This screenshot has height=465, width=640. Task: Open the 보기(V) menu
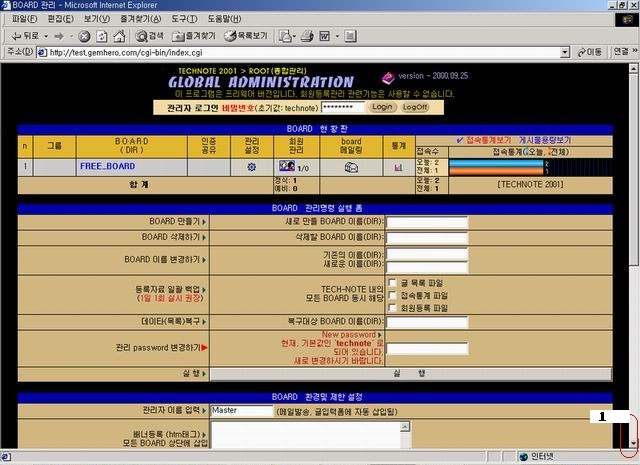tap(97, 19)
